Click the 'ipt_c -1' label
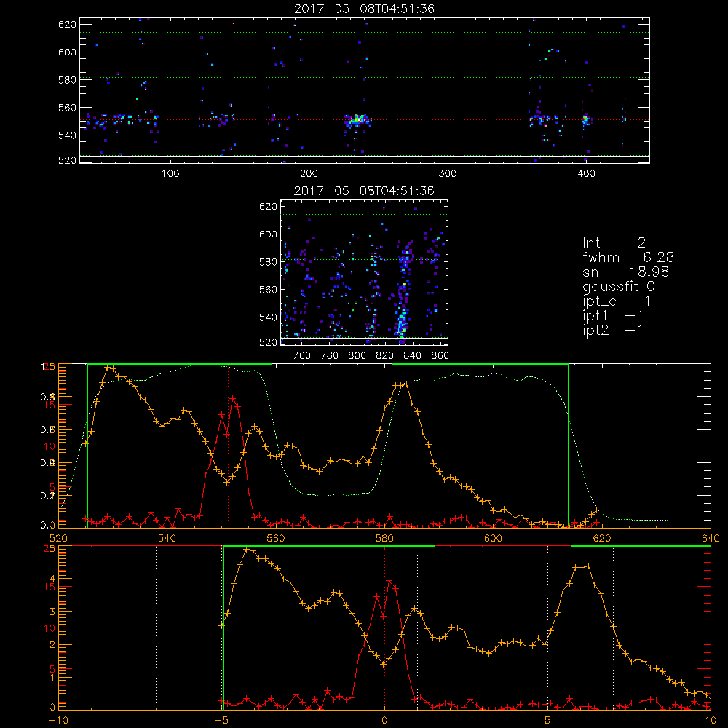 (617, 301)
